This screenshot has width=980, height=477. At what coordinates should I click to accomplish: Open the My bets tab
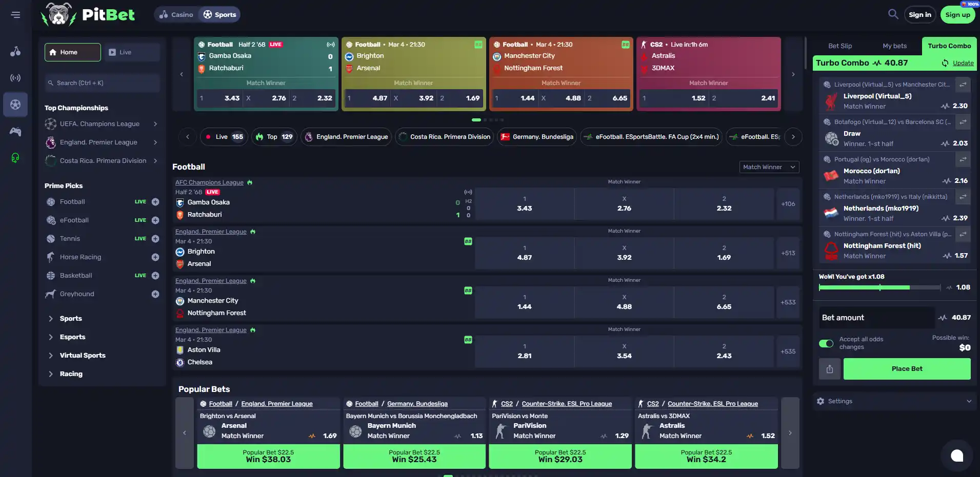pyautogui.click(x=894, y=46)
